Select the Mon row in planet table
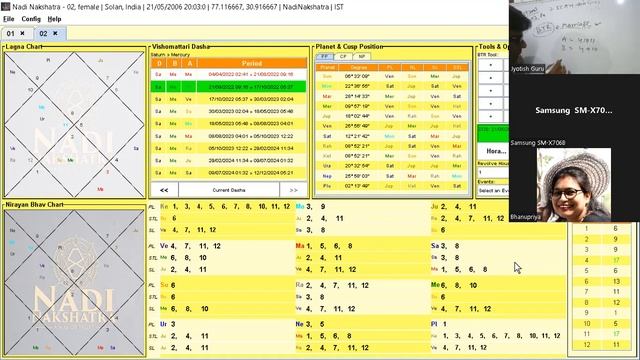640x360 pixels. pos(392,86)
